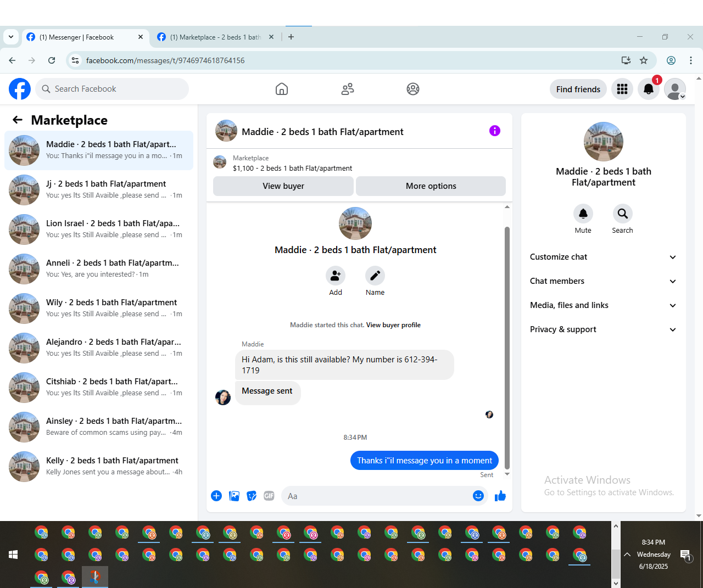Image resolution: width=703 pixels, height=588 pixels.
Task: Go back with the Marketplace arrow
Action: click(x=18, y=120)
